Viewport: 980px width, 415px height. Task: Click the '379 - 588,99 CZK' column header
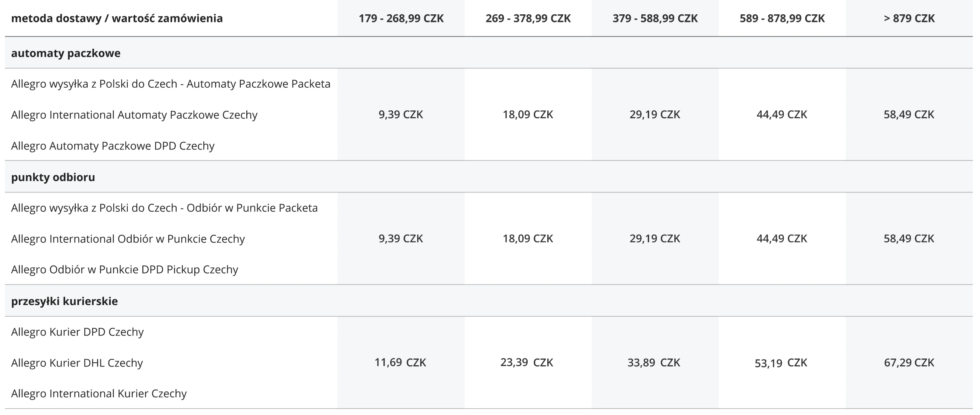(655, 18)
